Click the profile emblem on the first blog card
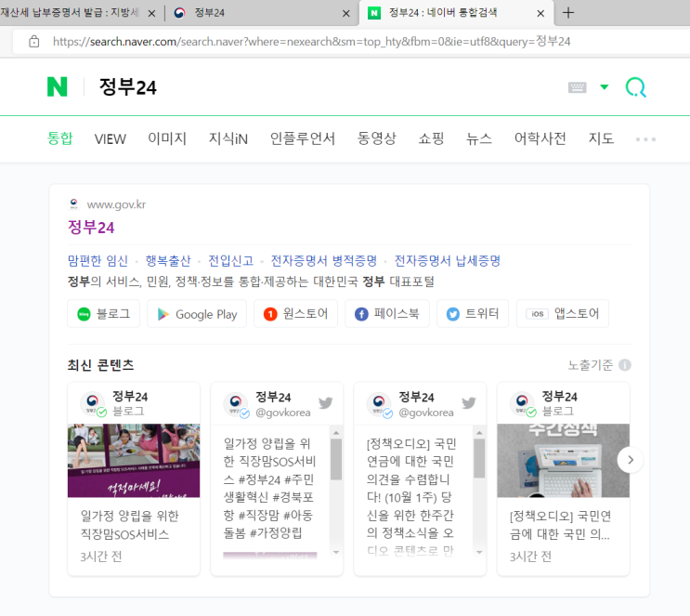Viewport: 690px width, 616px height. coord(93,403)
